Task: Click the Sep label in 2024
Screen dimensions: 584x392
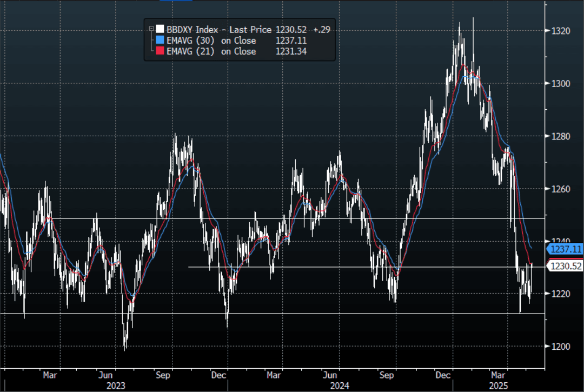Action: pos(386,374)
